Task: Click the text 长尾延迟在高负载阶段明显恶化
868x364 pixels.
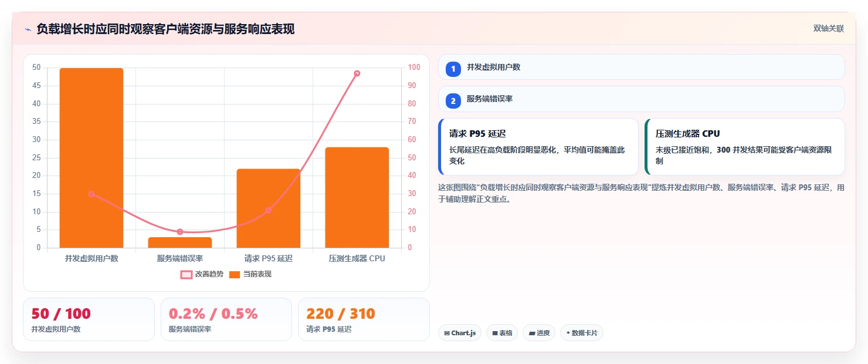Action: tap(501, 150)
